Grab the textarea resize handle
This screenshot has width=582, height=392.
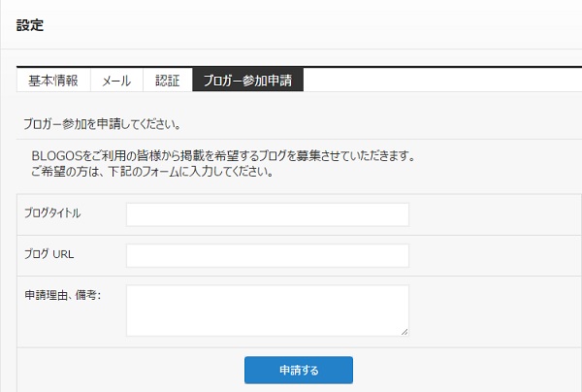pyautogui.click(x=404, y=332)
